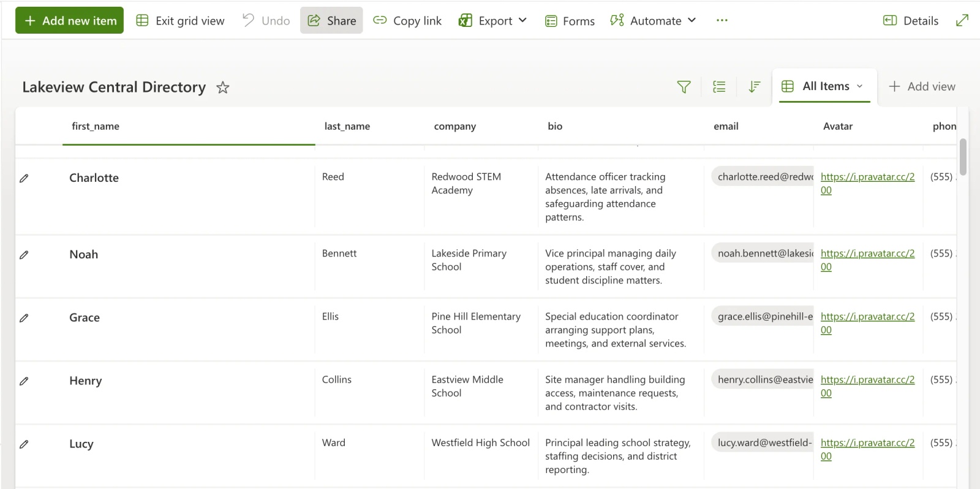Image resolution: width=980 pixels, height=489 pixels.
Task: Select the Lakeside Primary School cell
Action: tap(481, 266)
